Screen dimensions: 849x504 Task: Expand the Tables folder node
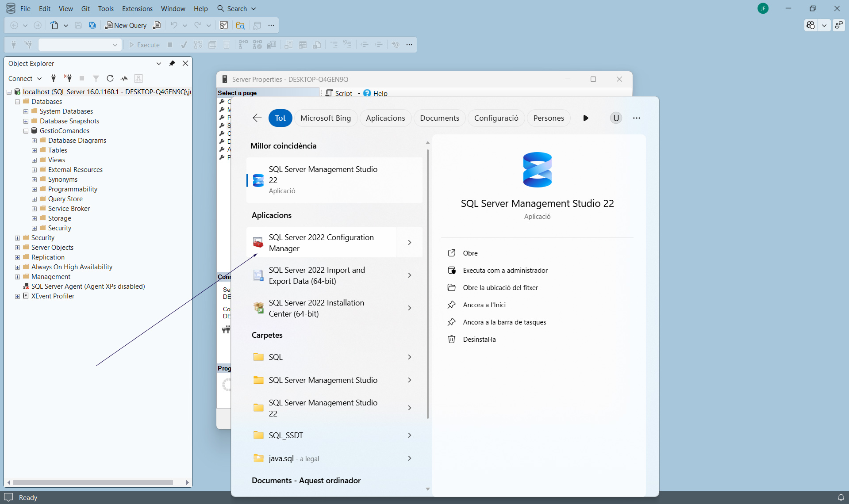(x=34, y=150)
